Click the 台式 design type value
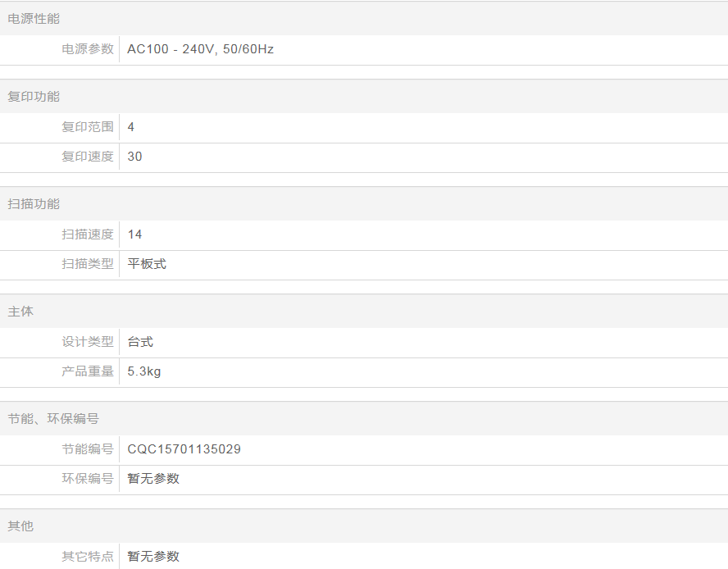Viewport: 728px width, 569px height. 140,342
